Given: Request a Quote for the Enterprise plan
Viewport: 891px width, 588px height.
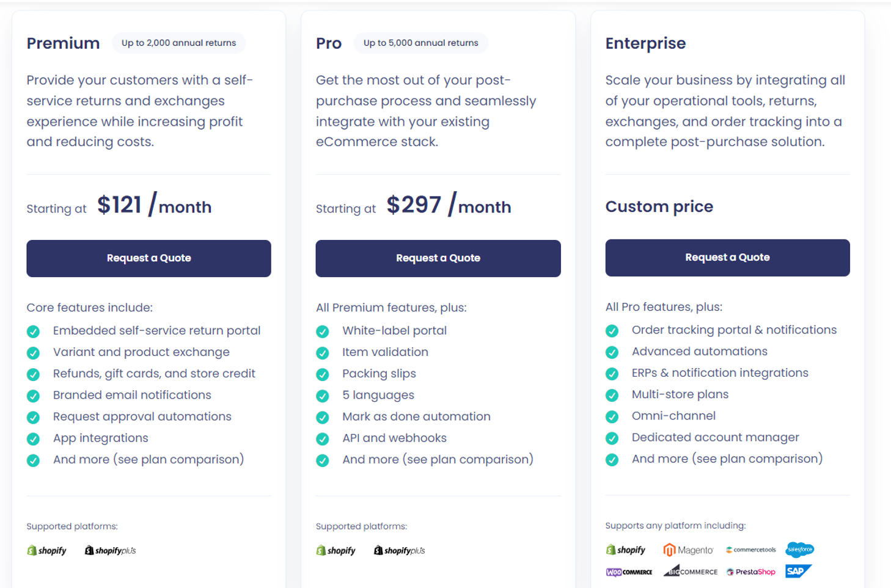Looking at the screenshot, I should 727,258.
